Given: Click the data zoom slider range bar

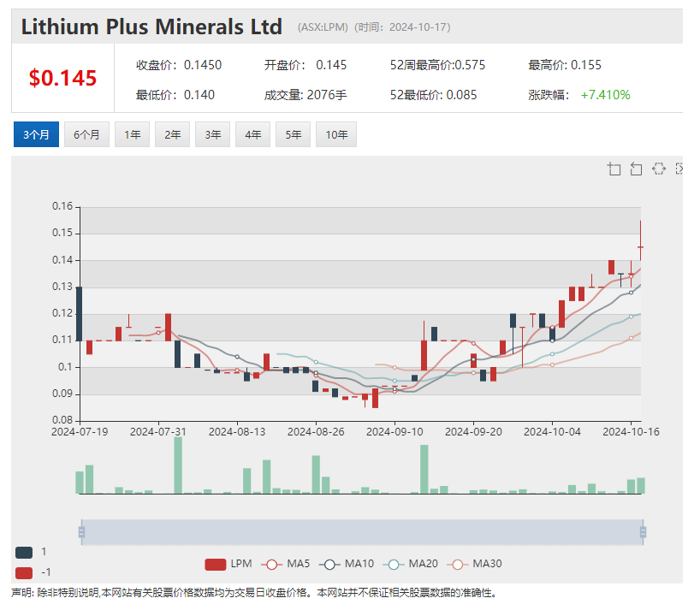Looking at the screenshot, I should coord(362,532).
